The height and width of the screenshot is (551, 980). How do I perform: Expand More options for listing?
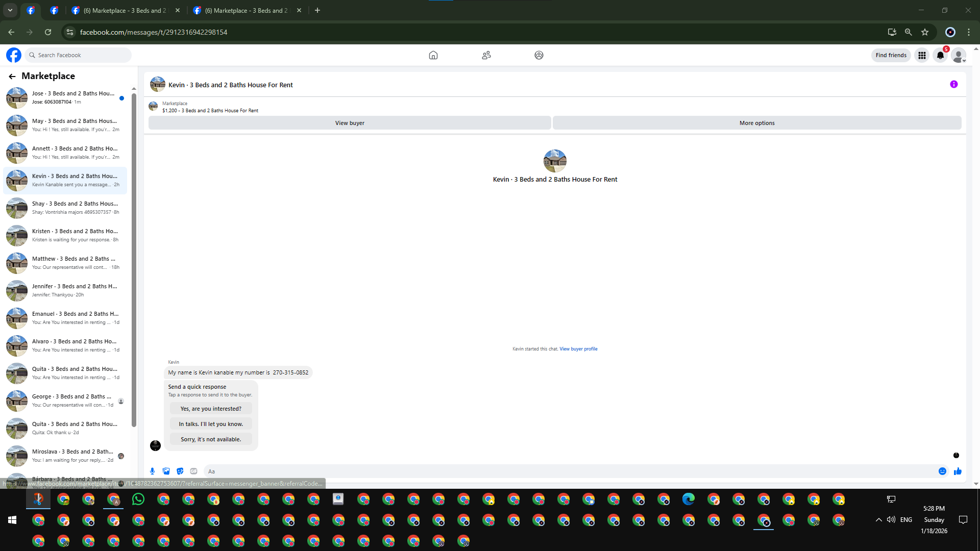click(756, 123)
